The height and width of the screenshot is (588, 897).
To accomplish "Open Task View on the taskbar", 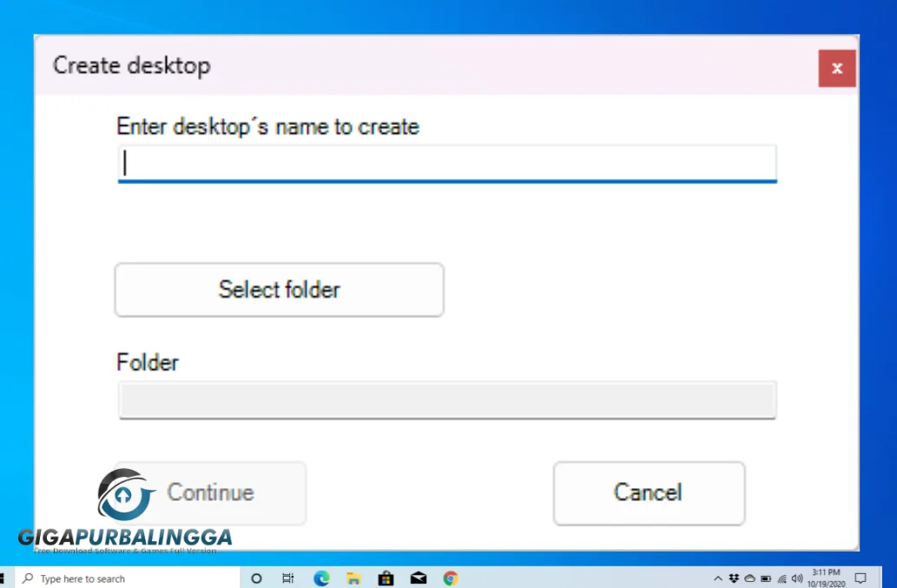I will [x=288, y=578].
